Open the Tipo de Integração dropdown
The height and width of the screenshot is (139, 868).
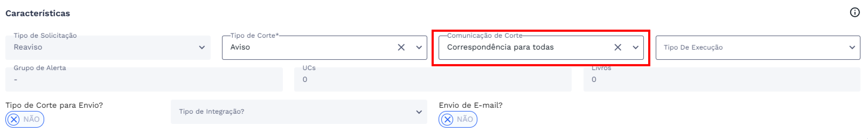[298, 112]
